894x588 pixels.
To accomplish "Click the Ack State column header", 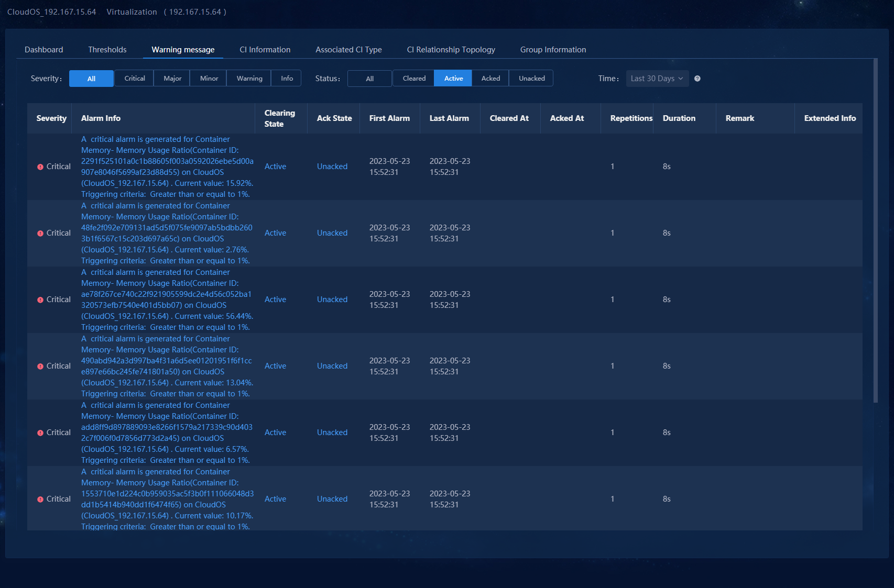I will (334, 118).
